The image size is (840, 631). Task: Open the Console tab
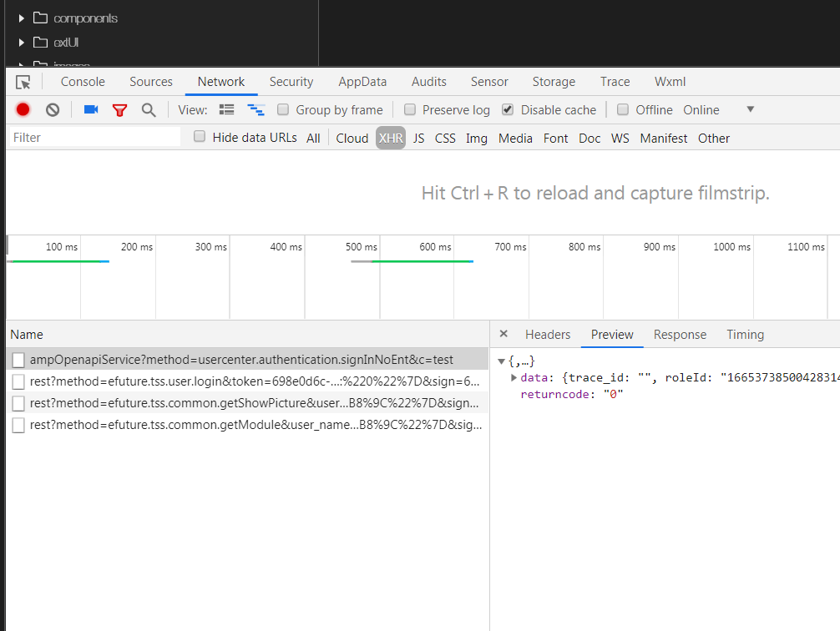[83, 82]
